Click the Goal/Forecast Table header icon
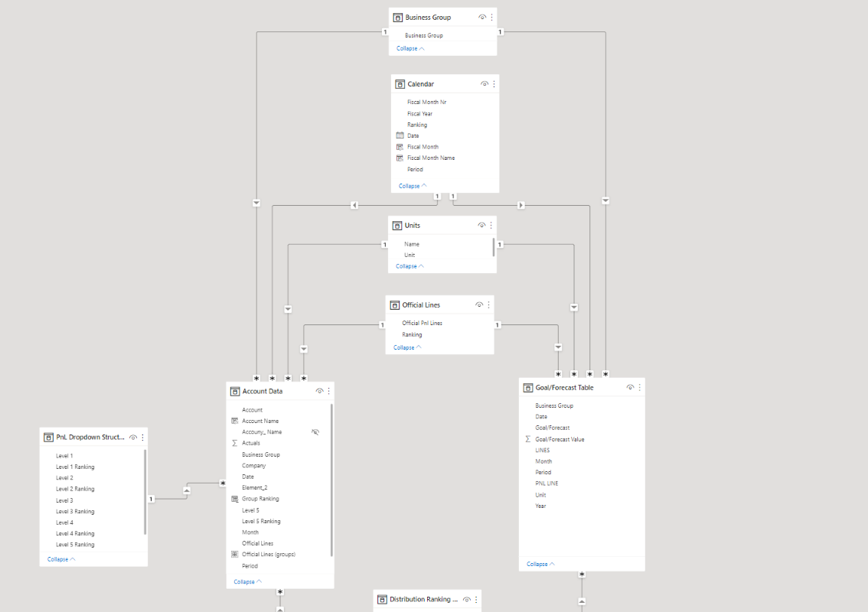 (528, 388)
